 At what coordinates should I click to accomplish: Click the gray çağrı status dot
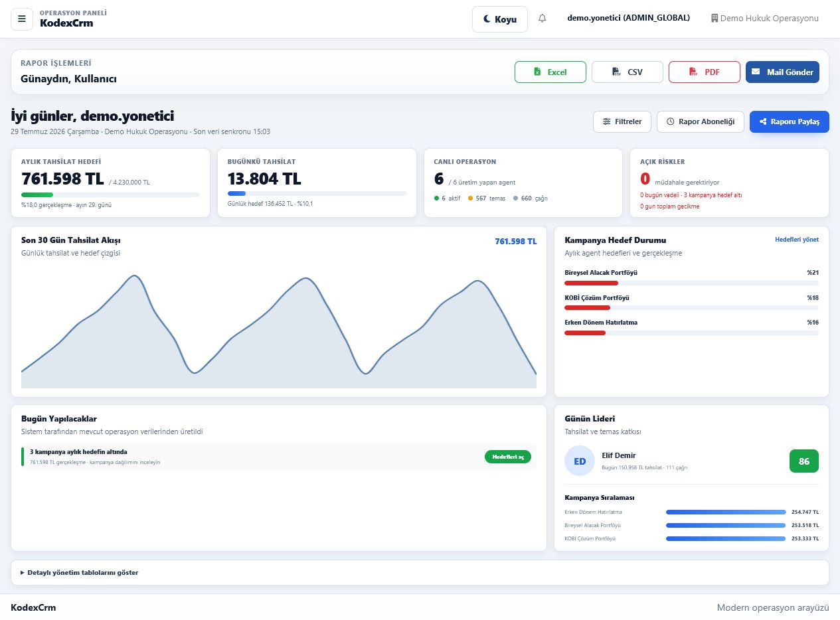point(515,198)
